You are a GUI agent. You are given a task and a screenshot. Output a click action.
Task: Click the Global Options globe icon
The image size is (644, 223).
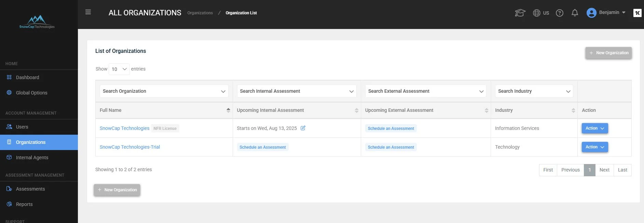coord(9,93)
